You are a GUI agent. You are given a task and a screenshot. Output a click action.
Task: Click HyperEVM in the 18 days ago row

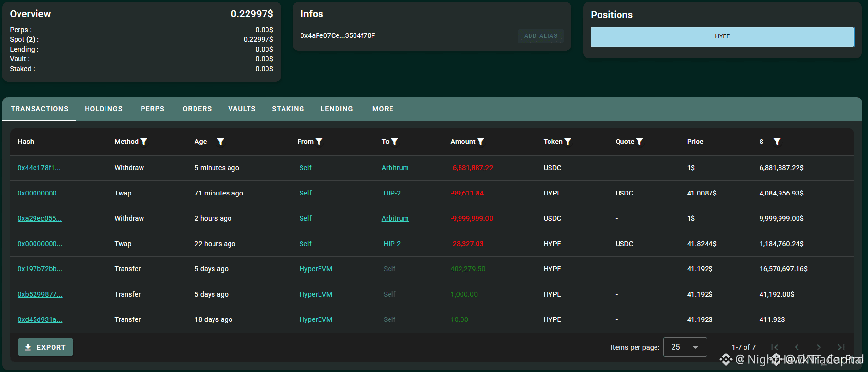[316, 319]
